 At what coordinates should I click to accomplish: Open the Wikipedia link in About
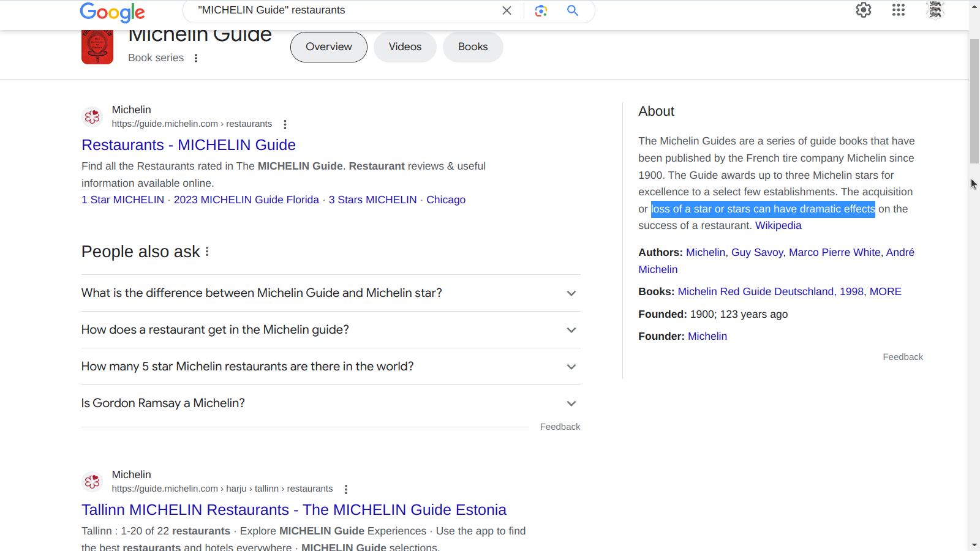coord(778,226)
